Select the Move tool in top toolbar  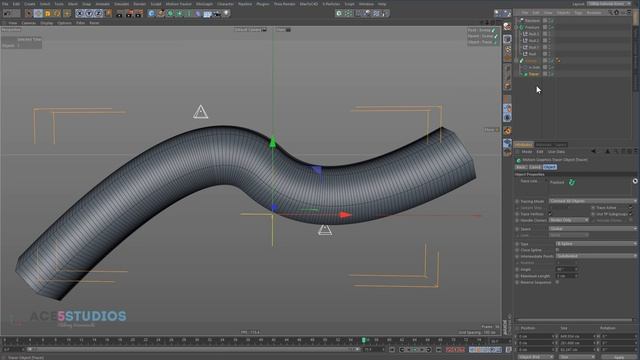tap(38, 13)
